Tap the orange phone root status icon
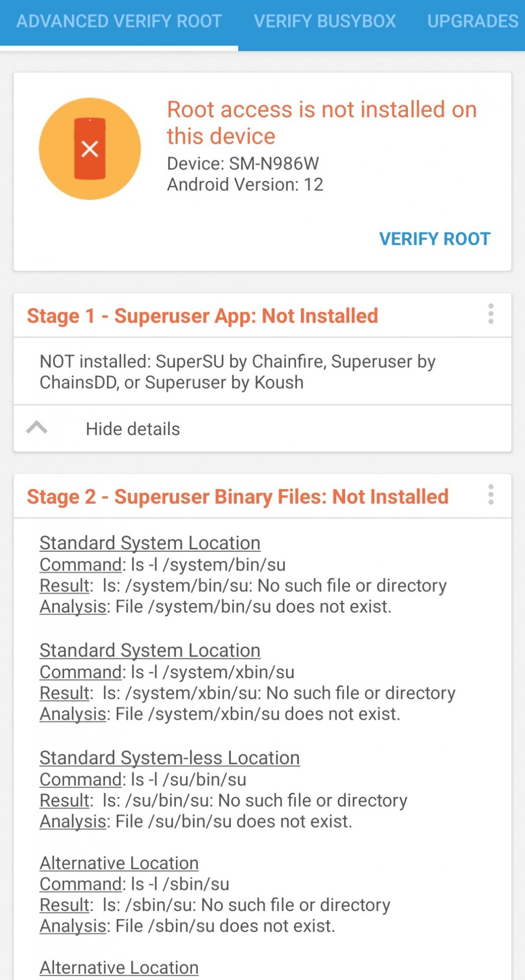The width and height of the screenshot is (525, 980). click(90, 149)
